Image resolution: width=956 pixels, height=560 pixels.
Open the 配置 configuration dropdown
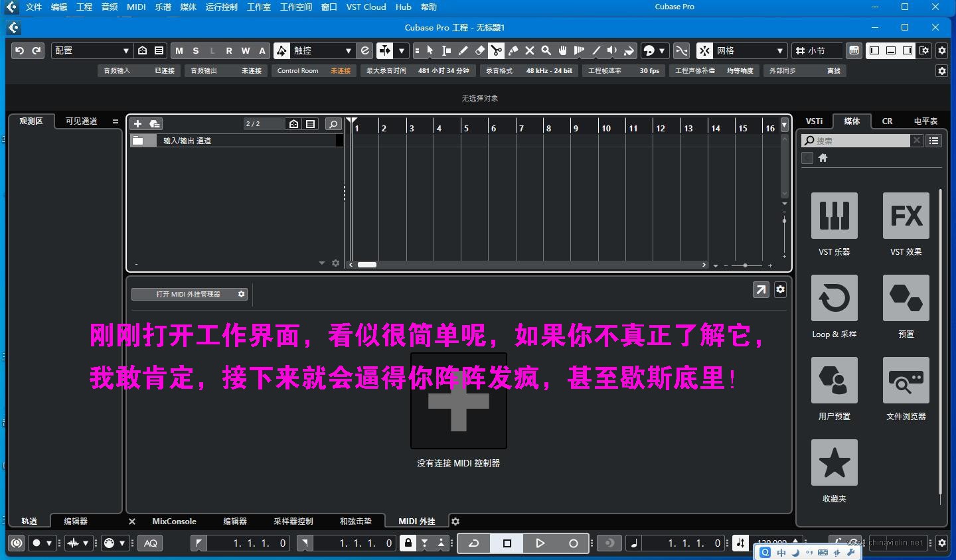pos(92,50)
